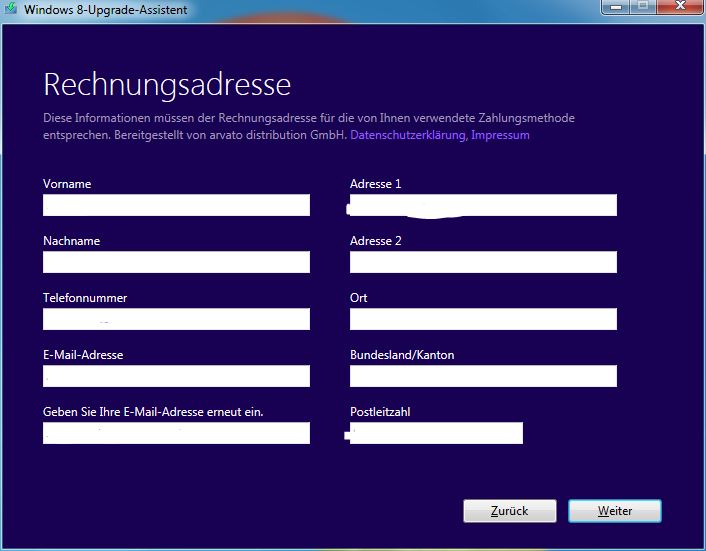Continue with the Weiter button
This screenshot has width=706, height=551.
click(x=615, y=511)
